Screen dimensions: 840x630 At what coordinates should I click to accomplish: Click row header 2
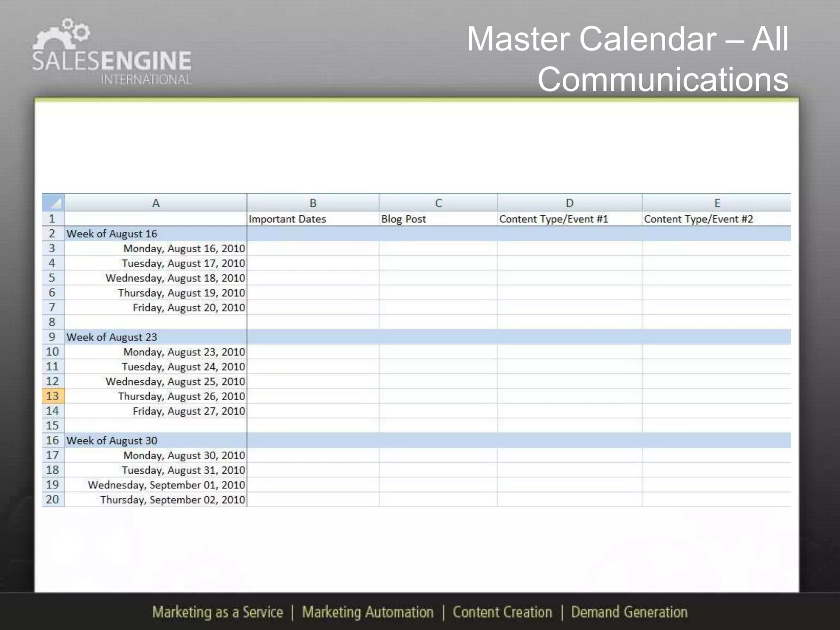pyautogui.click(x=53, y=233)
